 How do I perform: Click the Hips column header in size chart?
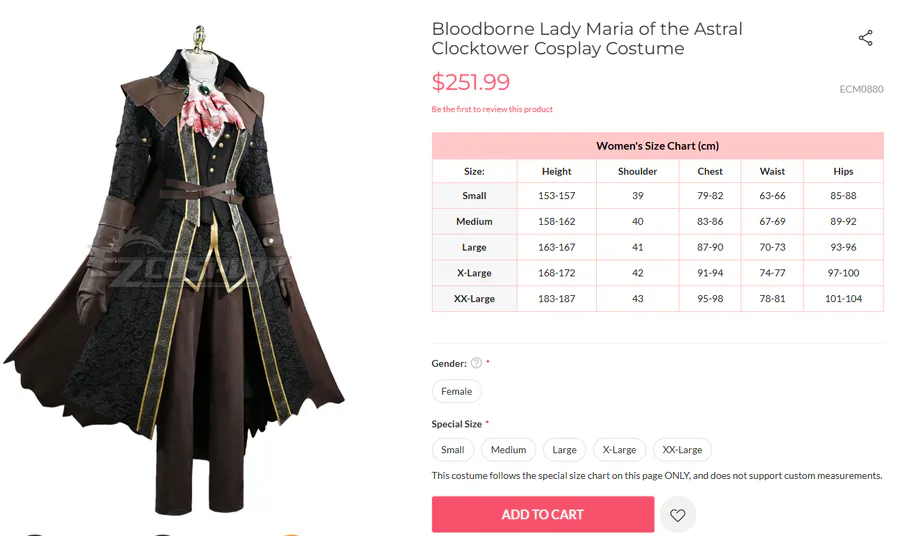click(843, 171)
